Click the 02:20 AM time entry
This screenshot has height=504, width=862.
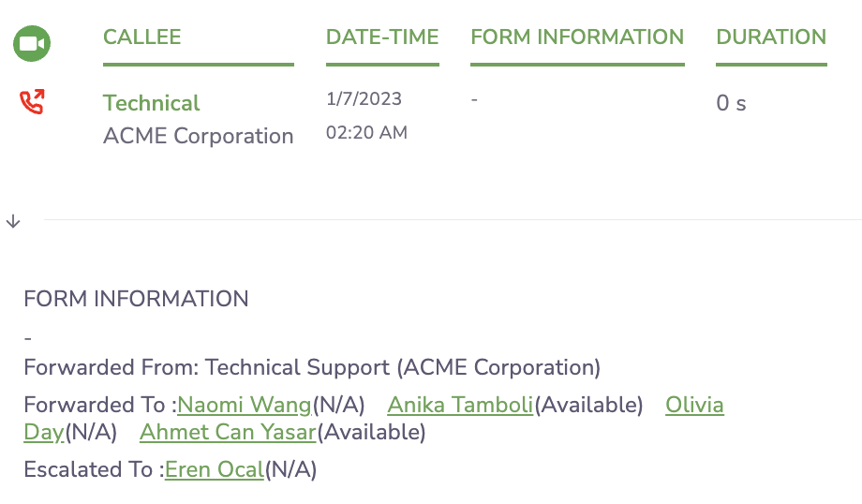(x=366, y=132)
